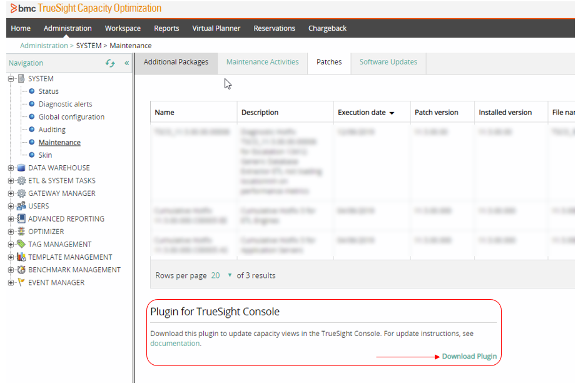Collapse the Navigation panel with double chevron
This screenshot has width=588, height=388.
pos(127,63)
